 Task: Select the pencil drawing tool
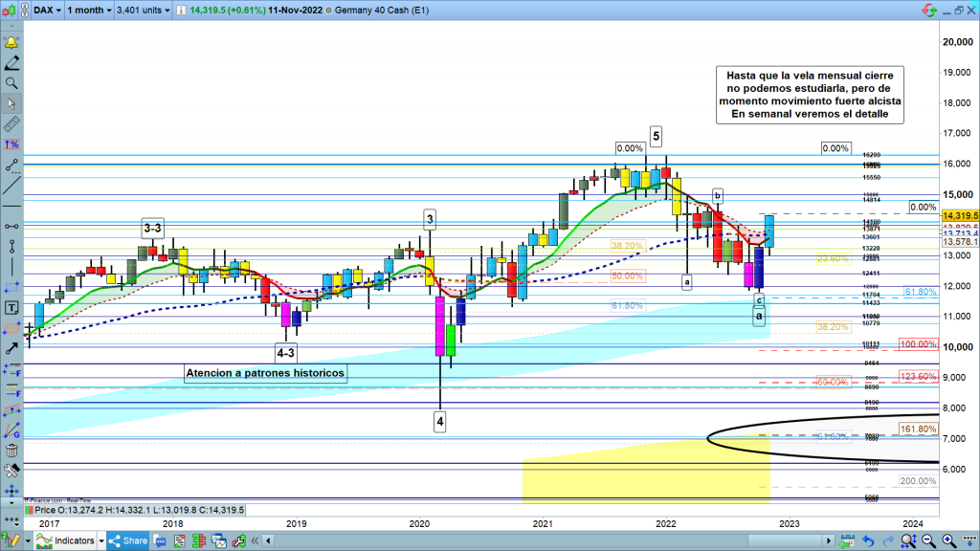pos(11,63)
